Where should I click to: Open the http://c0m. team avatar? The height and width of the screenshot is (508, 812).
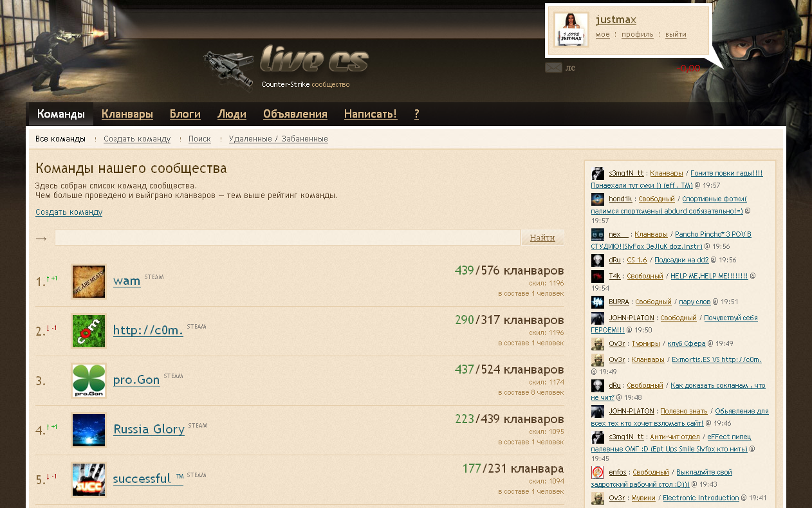click(x=89, y=331)
